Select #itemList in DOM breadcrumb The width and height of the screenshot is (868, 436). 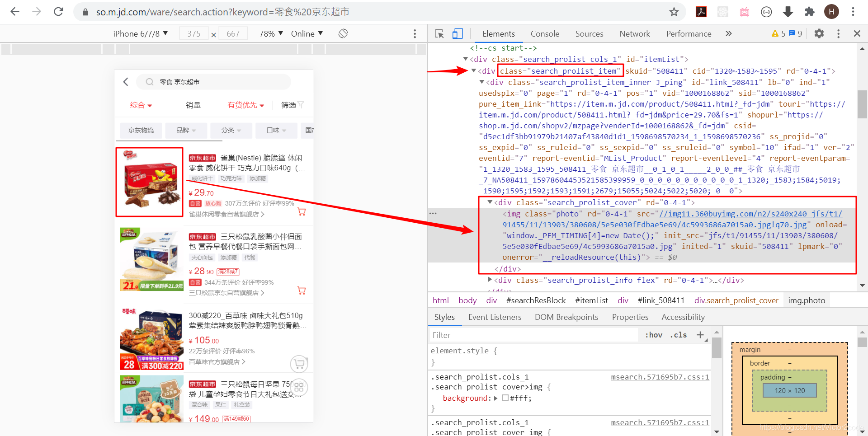pyautogui.click(x=591, y=300)
